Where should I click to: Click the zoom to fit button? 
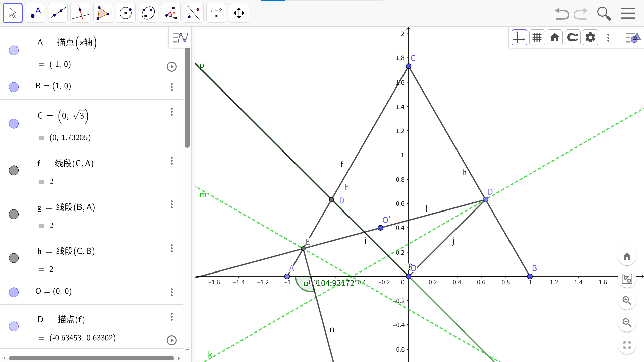pos(627,279)
